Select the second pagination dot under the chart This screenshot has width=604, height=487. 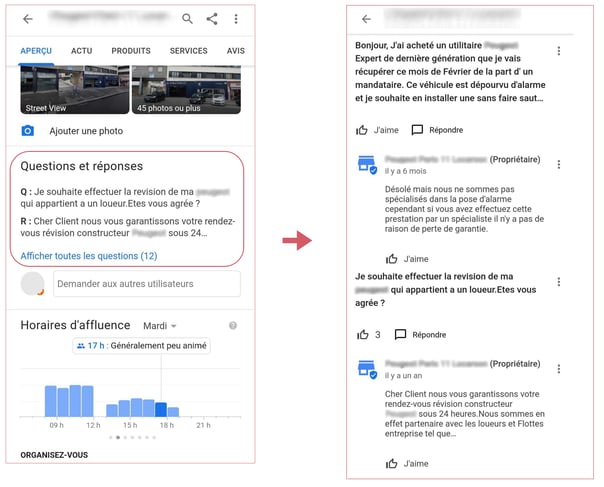coord(118,437)
